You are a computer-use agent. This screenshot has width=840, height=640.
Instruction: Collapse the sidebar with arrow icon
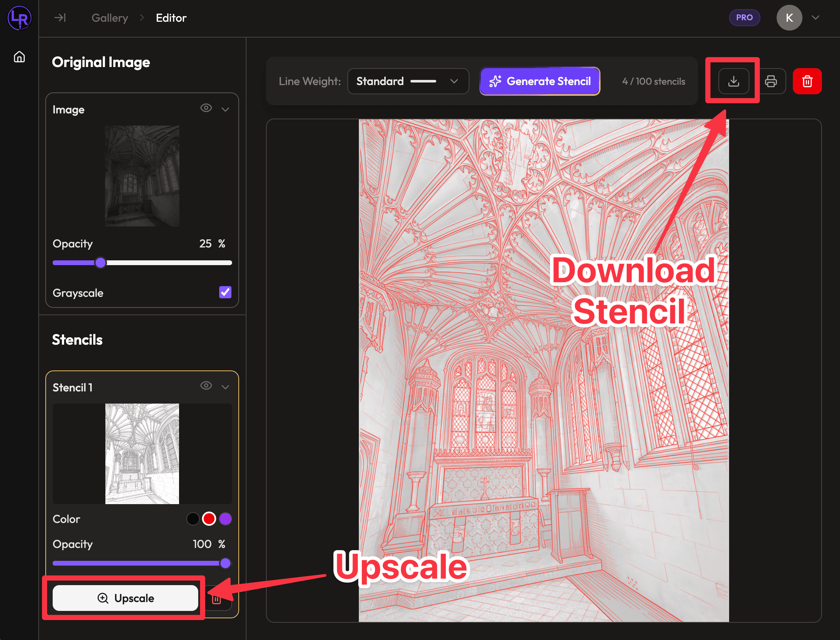pyautogui.click(x=60, y=18)
